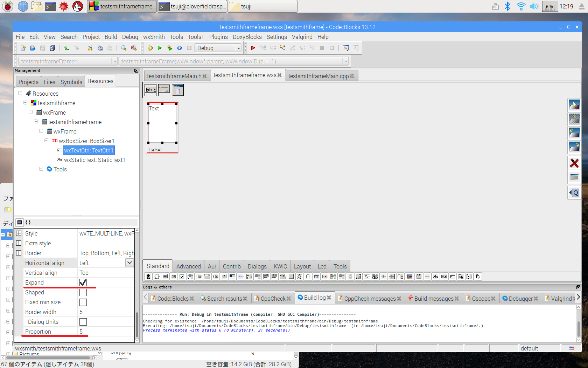Pick the http hyperlink widget in palette
Screen dimensions: 588x368
coord(240,277)
